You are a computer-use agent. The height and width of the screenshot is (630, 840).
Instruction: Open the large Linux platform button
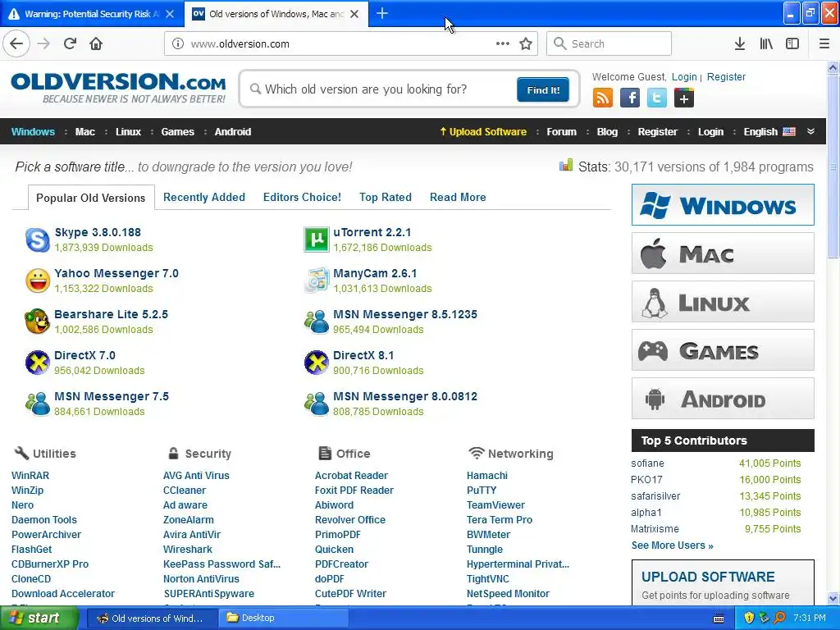[x=723, y=302]
